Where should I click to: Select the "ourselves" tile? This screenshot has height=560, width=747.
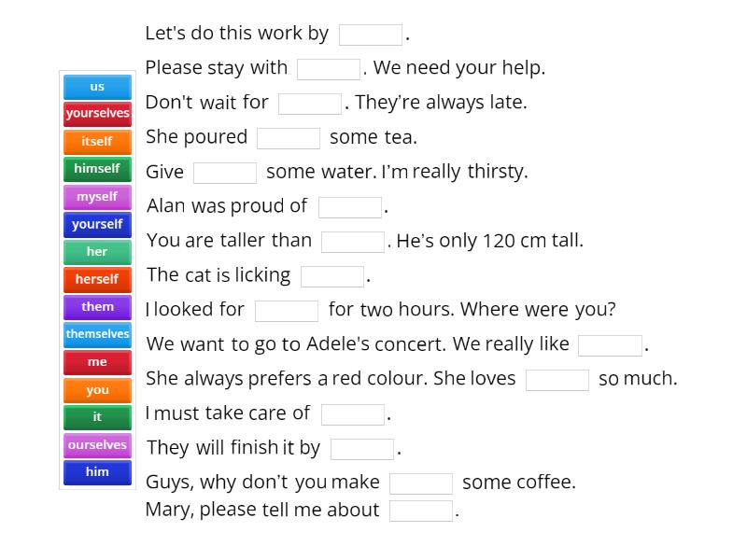pyautogui.click(x=96, y=444)
